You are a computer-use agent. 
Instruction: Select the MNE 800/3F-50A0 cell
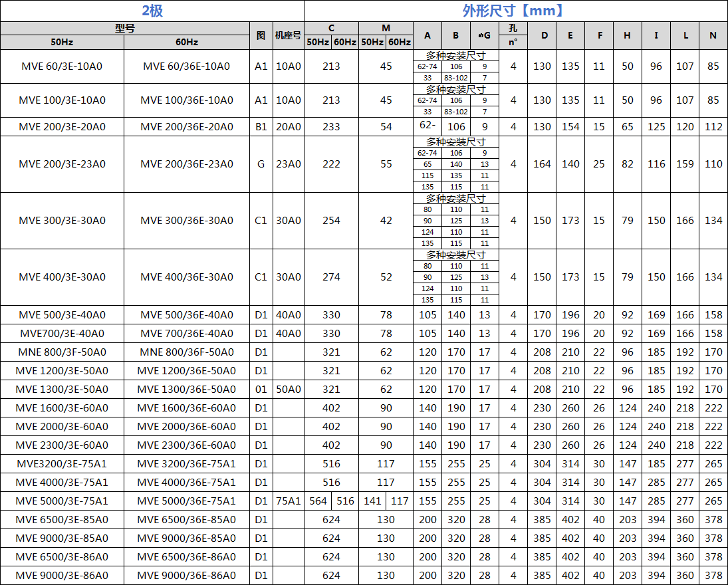[62, 352]
